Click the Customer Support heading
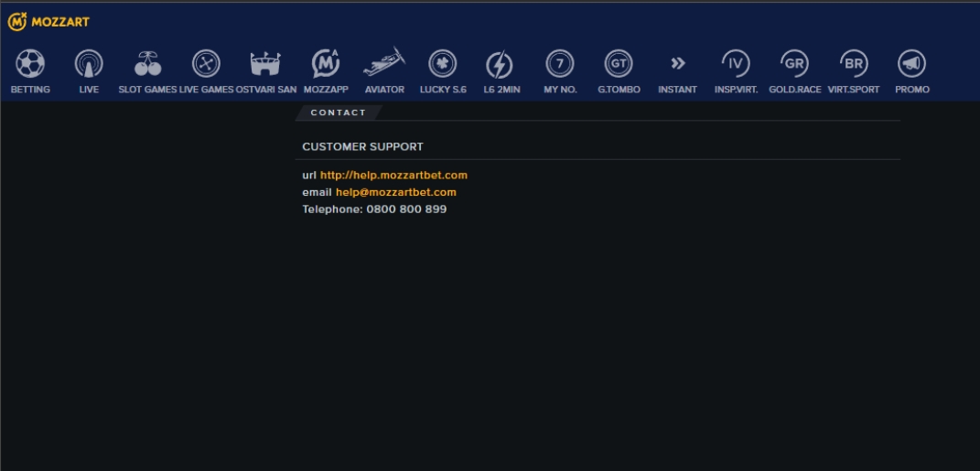This screenshot has height=471, width=980. (362, 147)
